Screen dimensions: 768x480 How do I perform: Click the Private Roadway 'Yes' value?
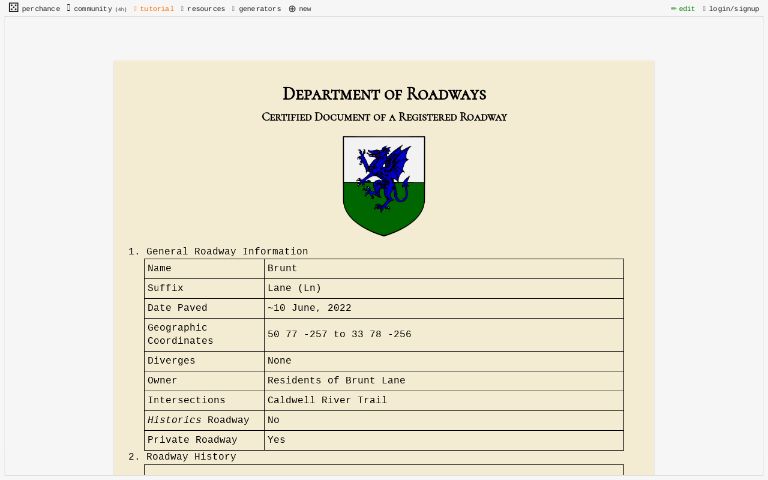[x=276, y=440]
